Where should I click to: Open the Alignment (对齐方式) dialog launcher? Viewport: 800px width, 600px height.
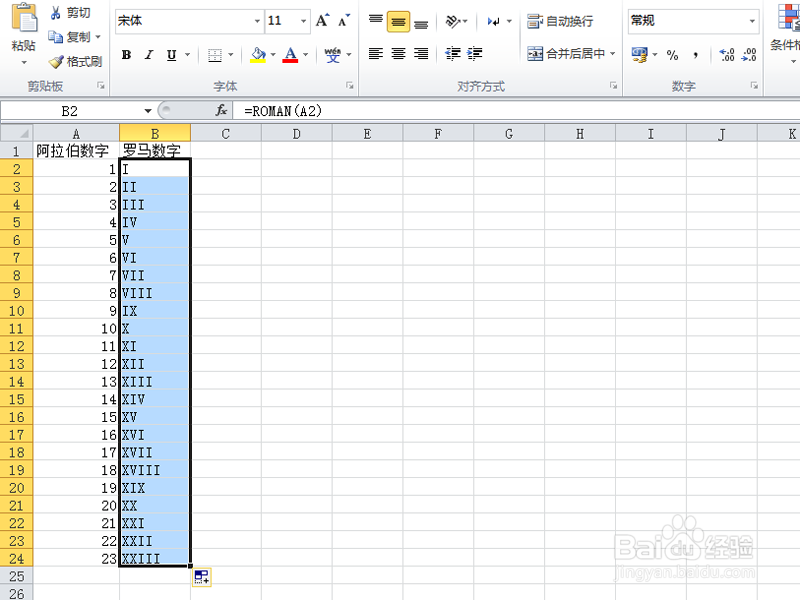tap(613, 86)
